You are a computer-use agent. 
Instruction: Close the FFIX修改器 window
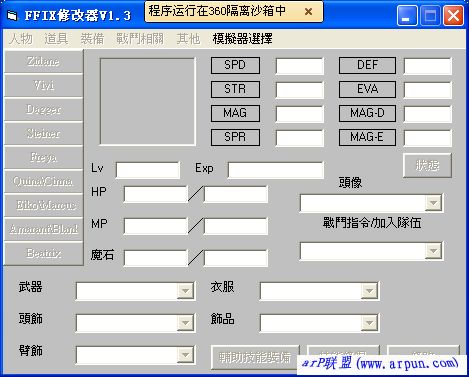click(453, 16)
